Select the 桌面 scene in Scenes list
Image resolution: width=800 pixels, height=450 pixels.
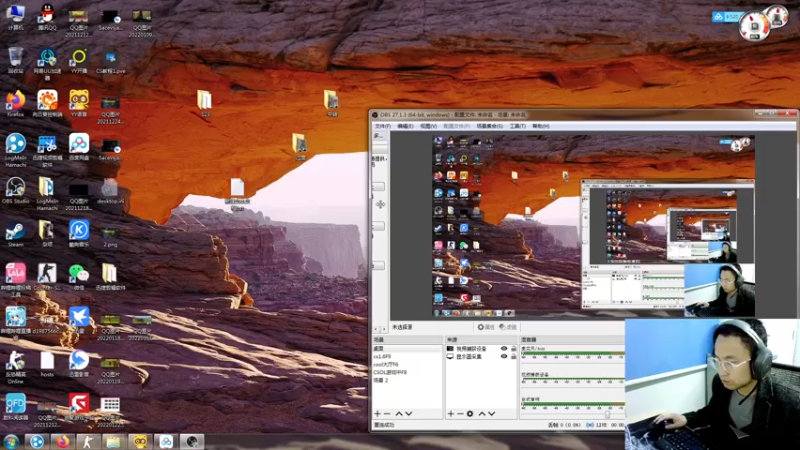click(408, 348)
